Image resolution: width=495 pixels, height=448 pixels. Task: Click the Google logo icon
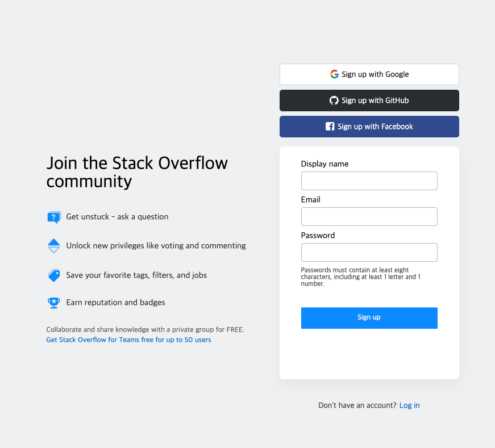334,74
